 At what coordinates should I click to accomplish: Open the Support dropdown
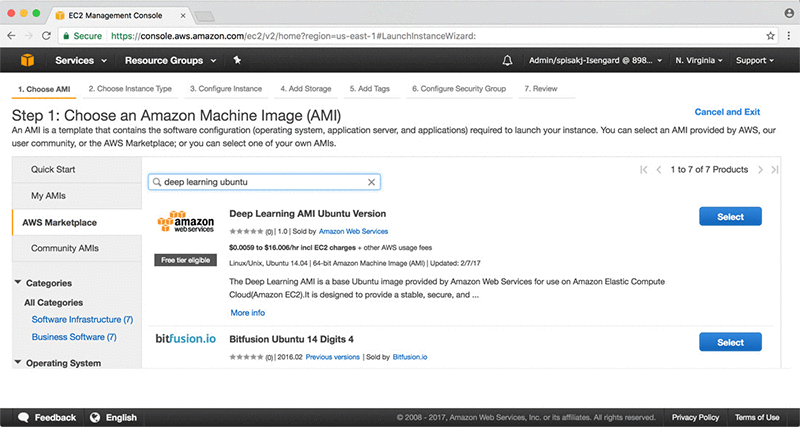(x=754, y=60)
